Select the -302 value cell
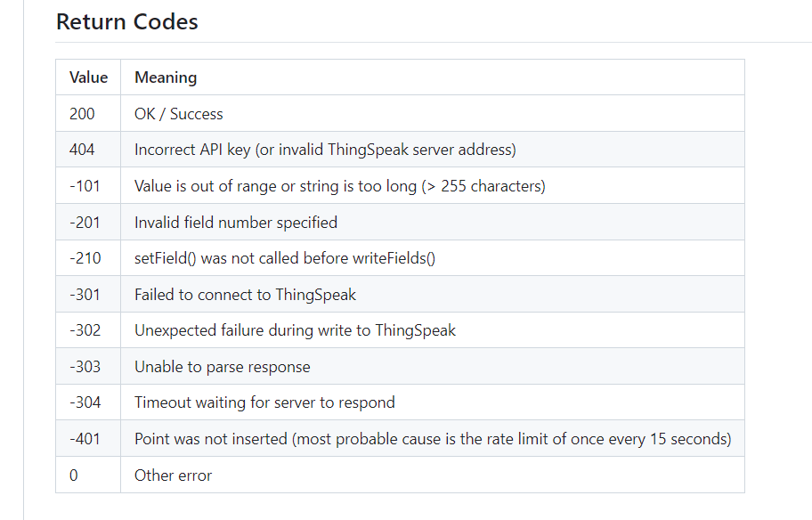 pos(85,330)
